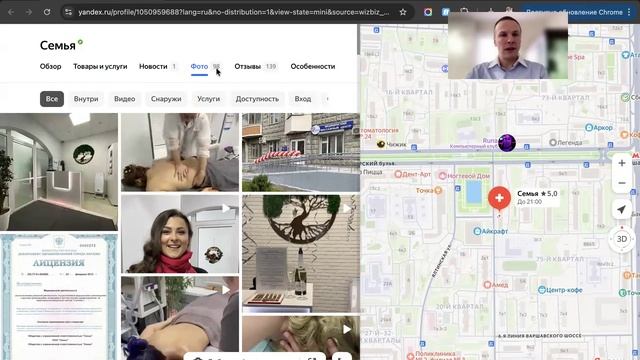Play the tree logo wall video
Image resolution: width=640 pixels, height=360 pixels.
coord(301,253)
